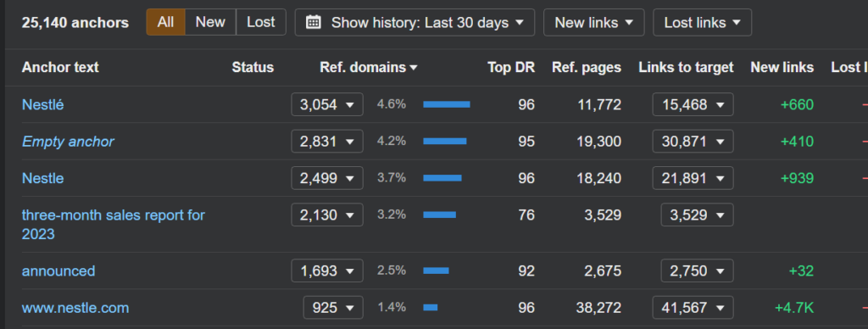
Task: Click the Top DR value 92
Action: point(526,270)
